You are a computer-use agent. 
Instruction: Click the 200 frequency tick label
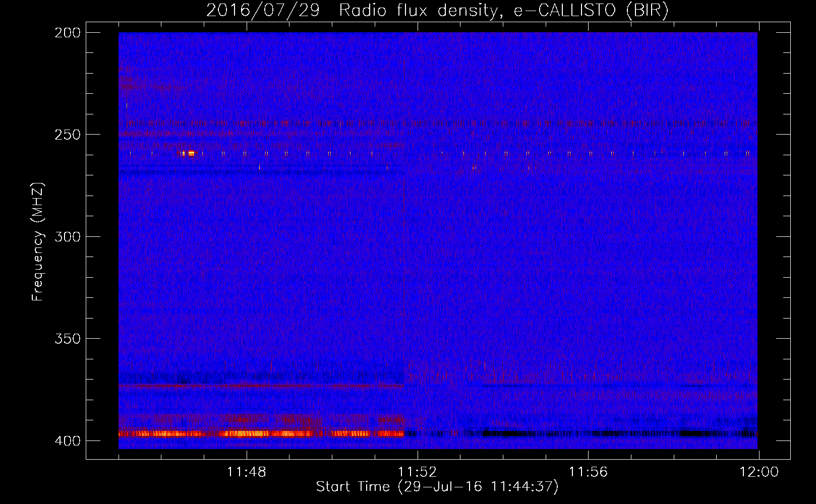67,33
